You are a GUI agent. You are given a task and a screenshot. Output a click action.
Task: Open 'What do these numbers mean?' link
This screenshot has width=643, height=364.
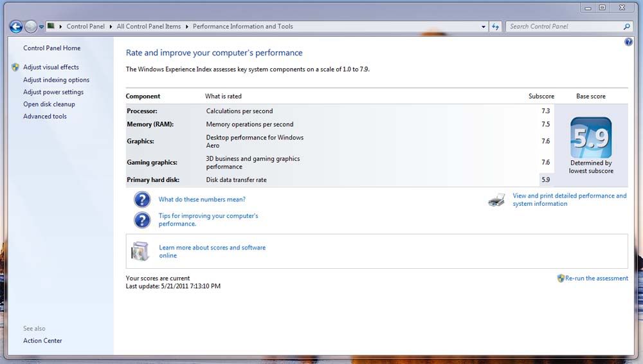202,199
